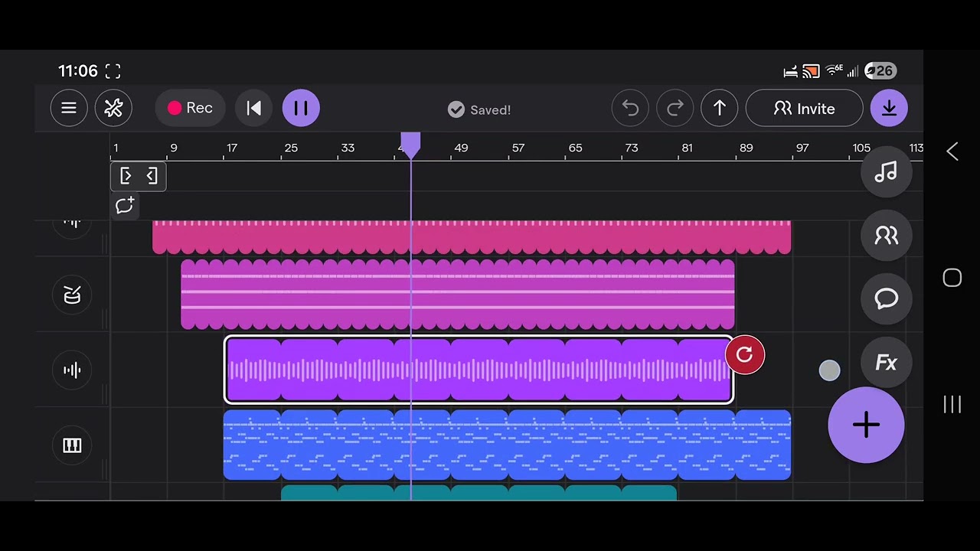Open the sounds library music note
Screen dimensions: 980x551
tap(886, 172)
